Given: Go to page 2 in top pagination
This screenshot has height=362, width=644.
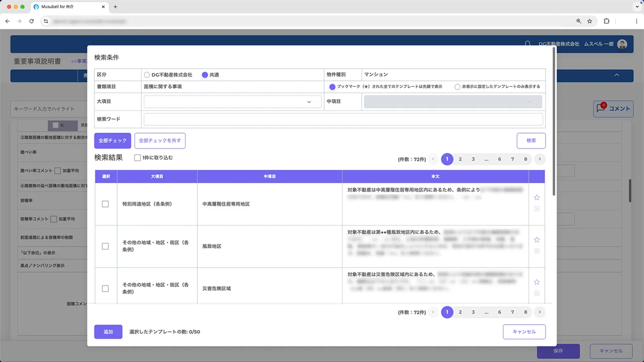Looking at the screenshot, I should tap(460, 159).
